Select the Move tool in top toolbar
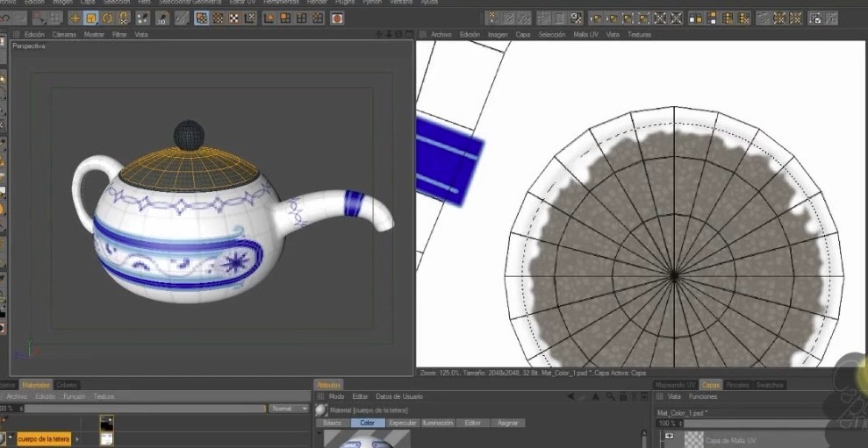 (75, 18)
